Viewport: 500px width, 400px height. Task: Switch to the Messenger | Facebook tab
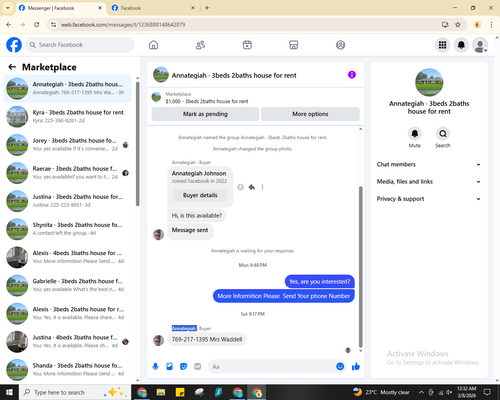point(60,8)
